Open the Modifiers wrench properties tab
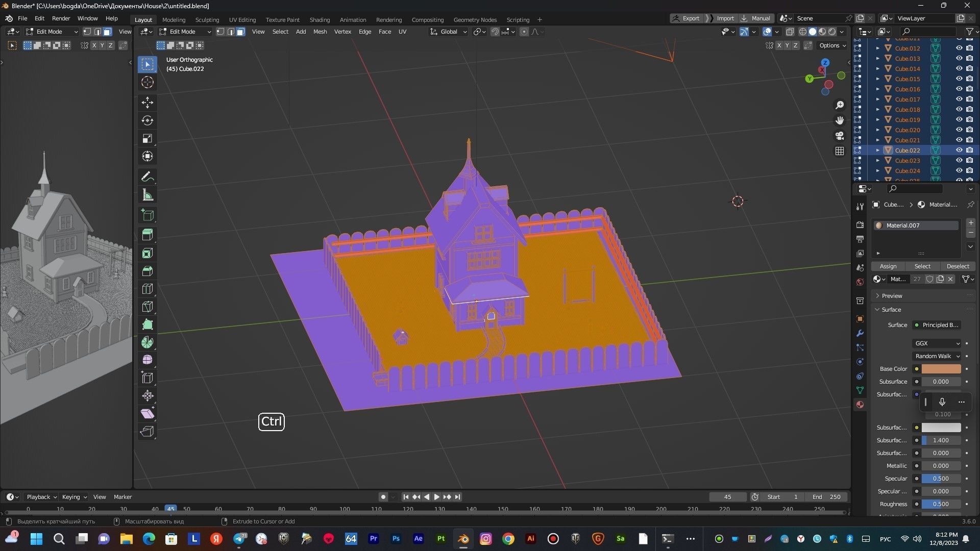 pos(860,333)
